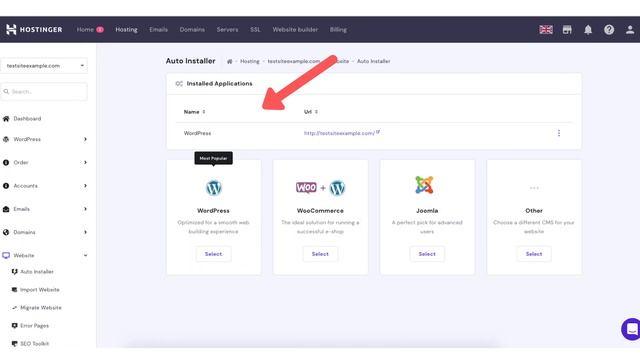
Task: Open the http://testsiteexample.com/ link
Action: point(339,133)
